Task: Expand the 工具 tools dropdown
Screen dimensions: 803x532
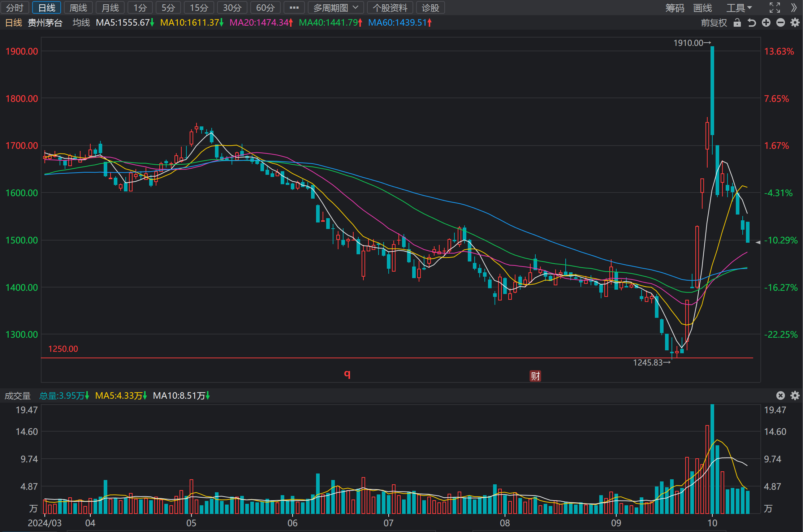Action: click(x=739, y=8)
